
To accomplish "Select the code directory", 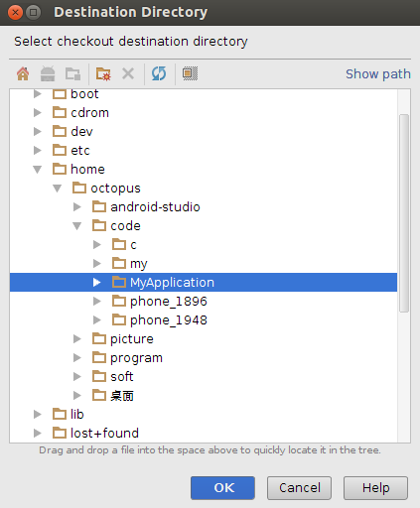I will 116,226.
